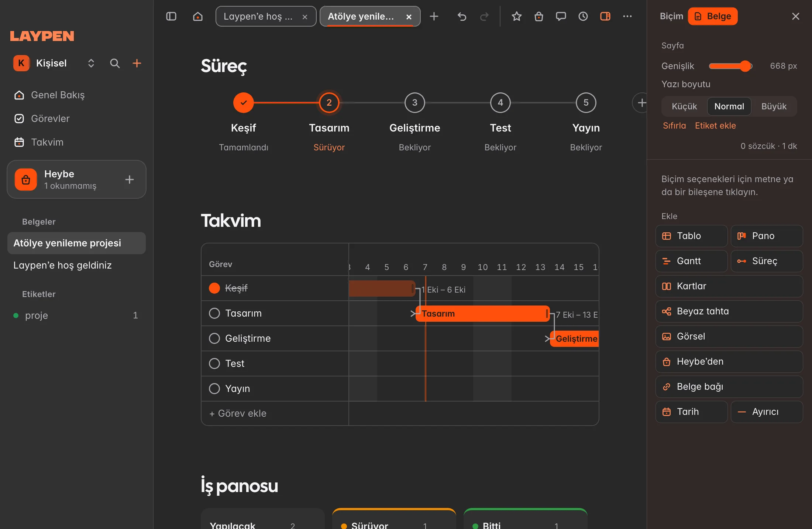Mark the Test task as done

pos(214,364)
